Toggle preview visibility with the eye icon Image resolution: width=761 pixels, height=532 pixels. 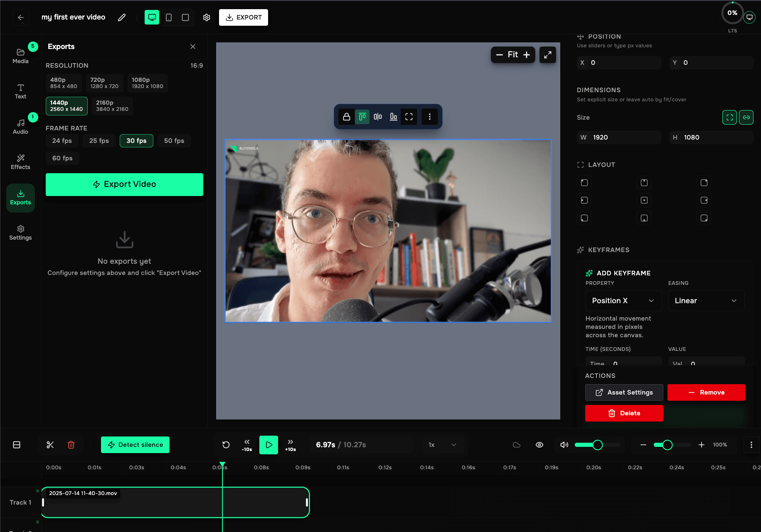539,444
